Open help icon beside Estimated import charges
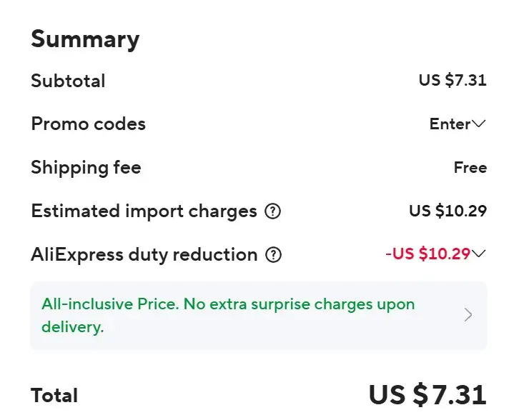The image size is (519, 420). click(x=273, y=211)
